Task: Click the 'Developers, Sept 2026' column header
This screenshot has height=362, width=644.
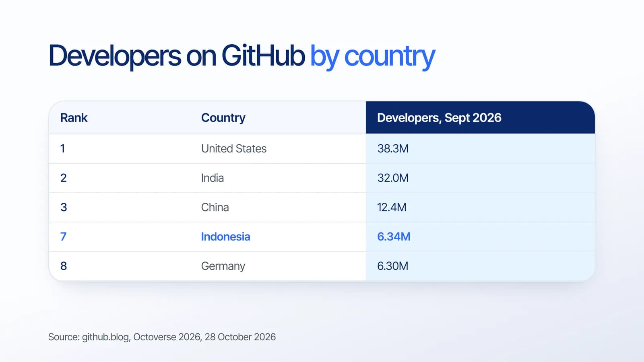Action: pos(439,118)
